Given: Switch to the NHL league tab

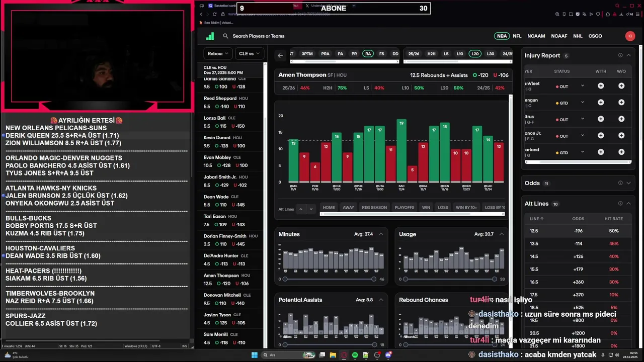Looking at the screenshot, I should click(578, 36).
